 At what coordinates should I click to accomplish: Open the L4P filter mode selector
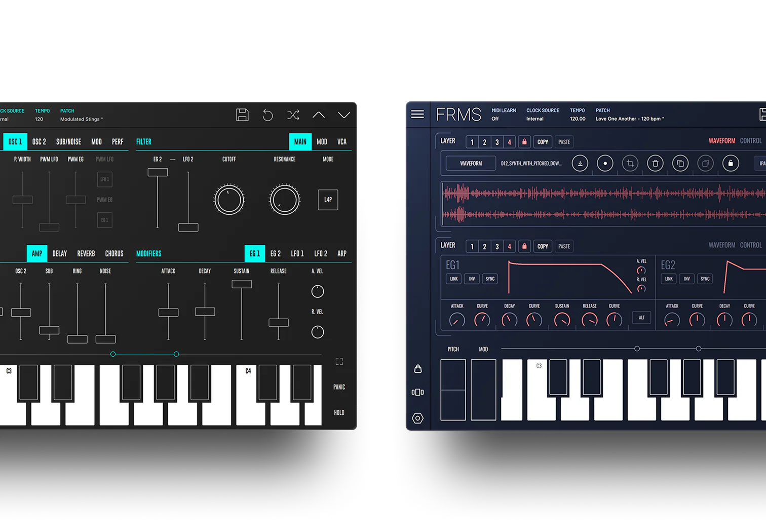[328, 200]
